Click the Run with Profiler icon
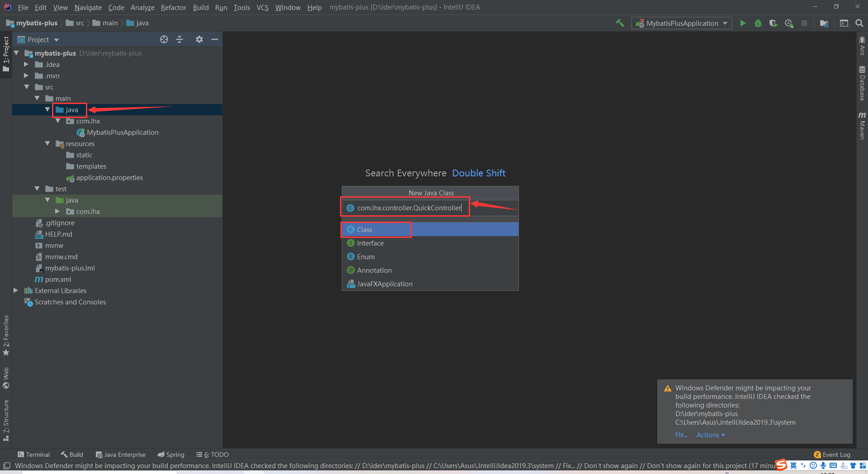The width and height of the screenshot is (868, 474). pyautogui.click(x=789, y=23)
